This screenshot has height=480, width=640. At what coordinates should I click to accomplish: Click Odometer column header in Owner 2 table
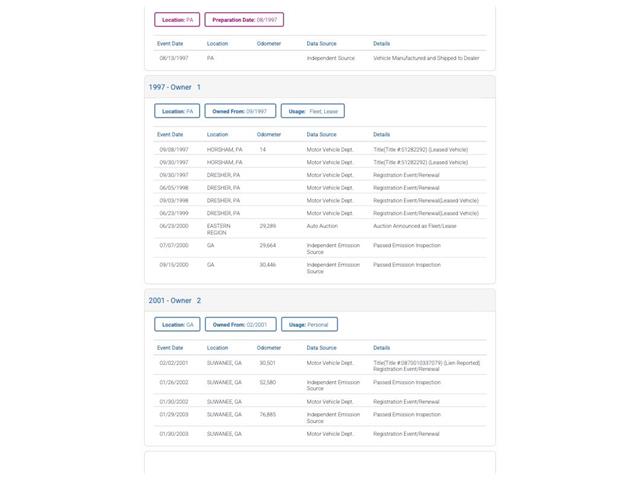point(269,348)
